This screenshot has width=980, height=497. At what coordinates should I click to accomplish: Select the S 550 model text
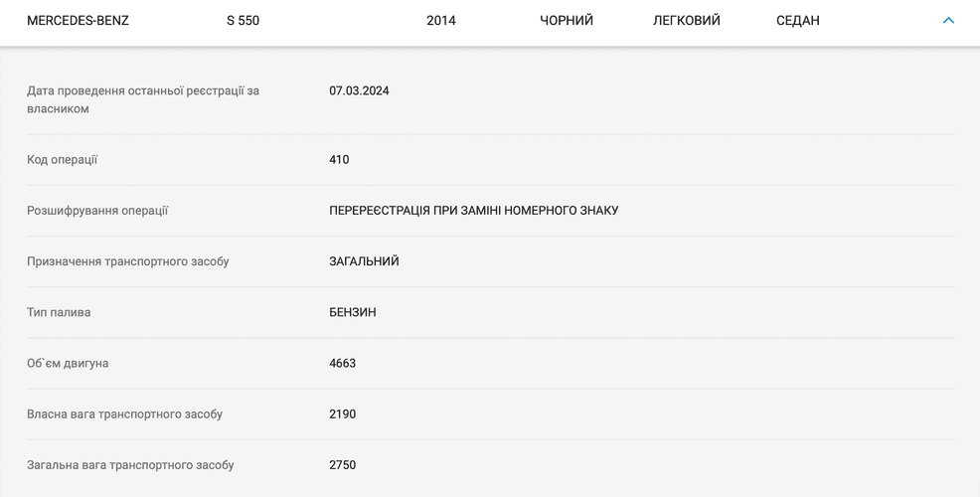[243, 21]
